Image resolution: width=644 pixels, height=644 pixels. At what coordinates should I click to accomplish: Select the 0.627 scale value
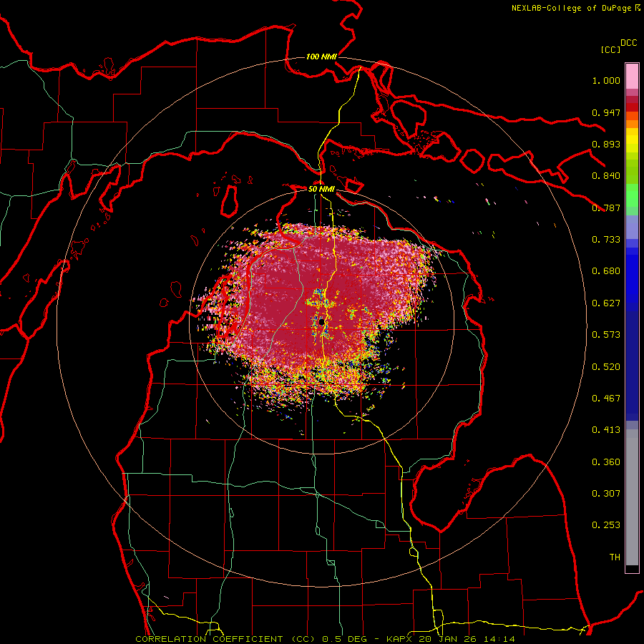point(606,303)
